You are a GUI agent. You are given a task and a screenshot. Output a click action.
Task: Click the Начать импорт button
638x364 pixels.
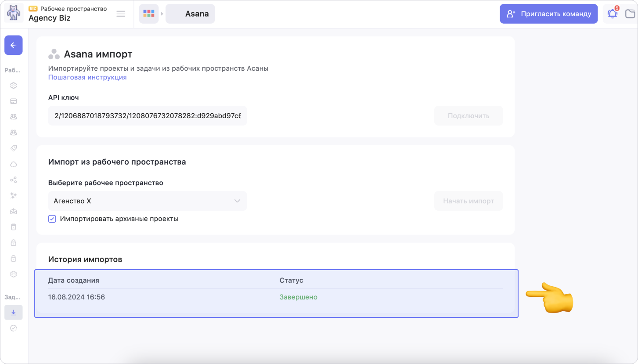point(468,201)
